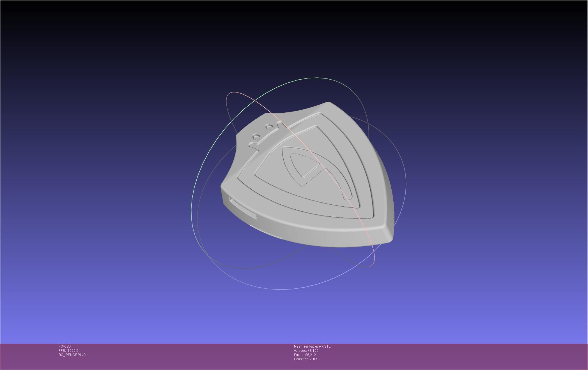Click the 'FOV: 60' status text
Viewport: 588px width, 370px height.
coord(65,346)
